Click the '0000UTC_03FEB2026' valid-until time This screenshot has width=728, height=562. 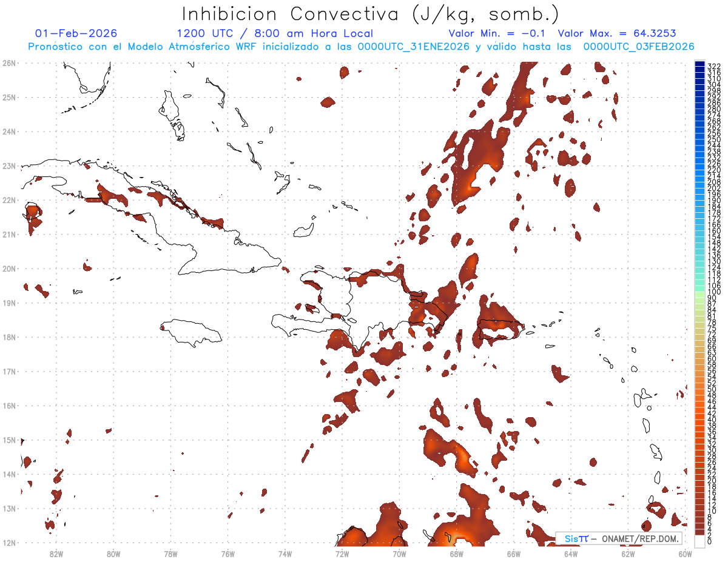pos(639,47)
